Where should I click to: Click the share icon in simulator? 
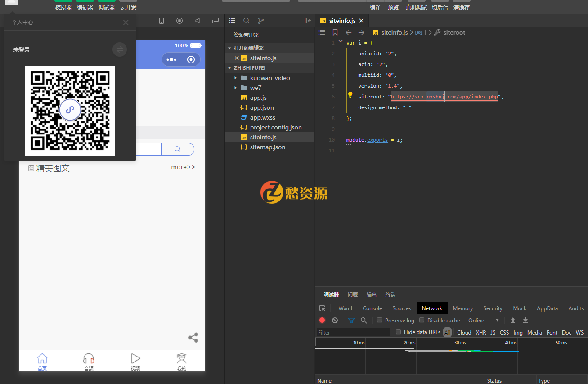pyautogui.click(x=193, y=338)
